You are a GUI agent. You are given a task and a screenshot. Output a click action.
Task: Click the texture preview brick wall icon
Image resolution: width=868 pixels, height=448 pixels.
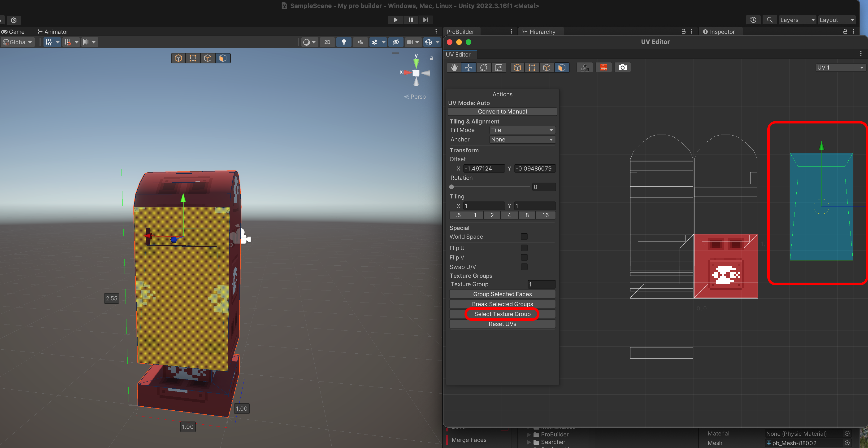pos(603,67)
